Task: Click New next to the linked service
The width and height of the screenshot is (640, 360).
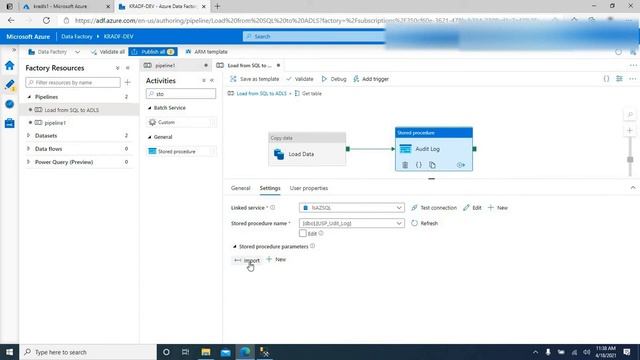Action: (498, 208)
